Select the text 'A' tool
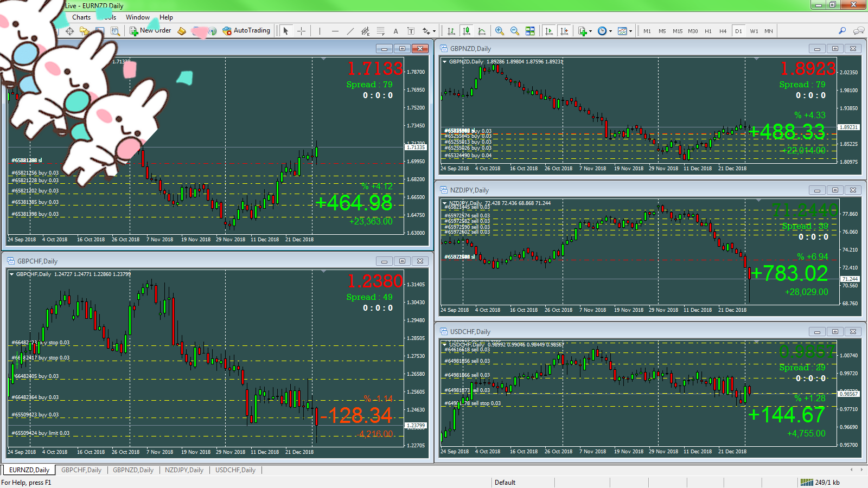868x488 pixels. (x=395, y=31)
